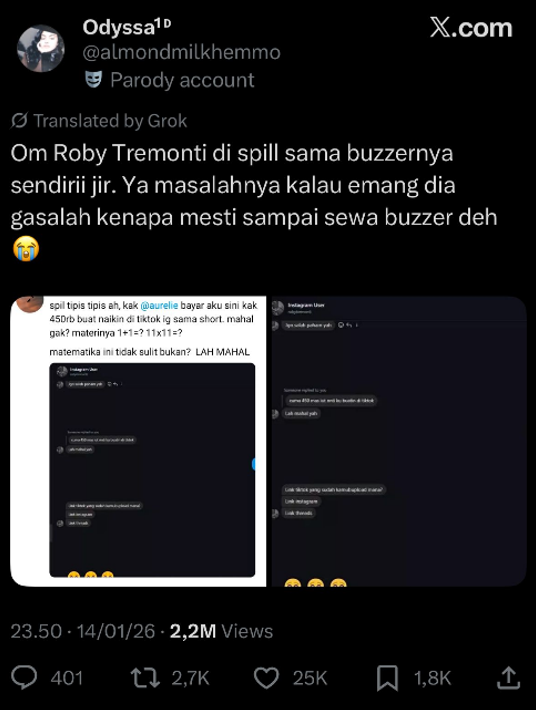Click the 2,2M Views count
Viewport: 536px width, 710px height.
pyautogui.click(x=221, y=631)
